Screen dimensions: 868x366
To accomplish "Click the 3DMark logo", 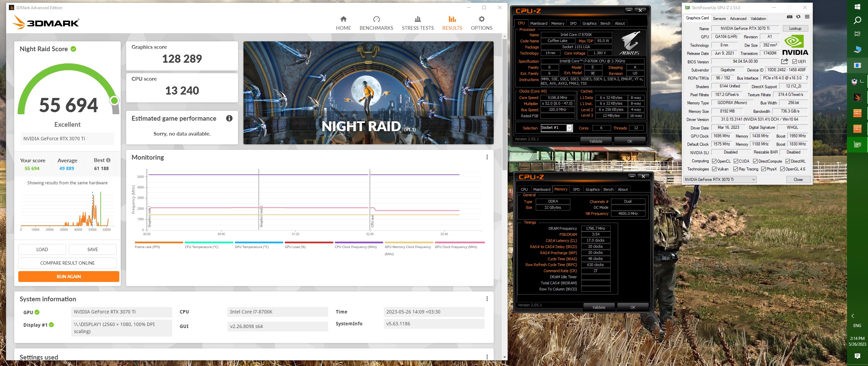I will click(x=46, y=22).
